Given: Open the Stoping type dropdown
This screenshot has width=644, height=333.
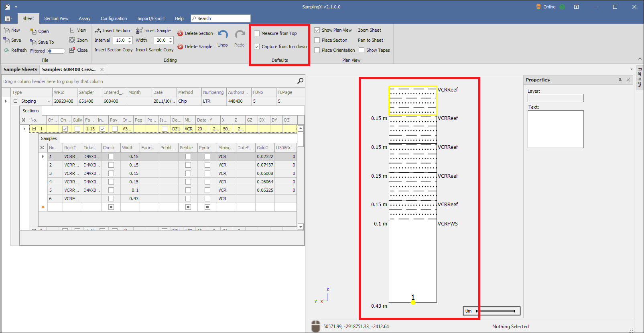Looking at the screenshot, I should (49, 102).
